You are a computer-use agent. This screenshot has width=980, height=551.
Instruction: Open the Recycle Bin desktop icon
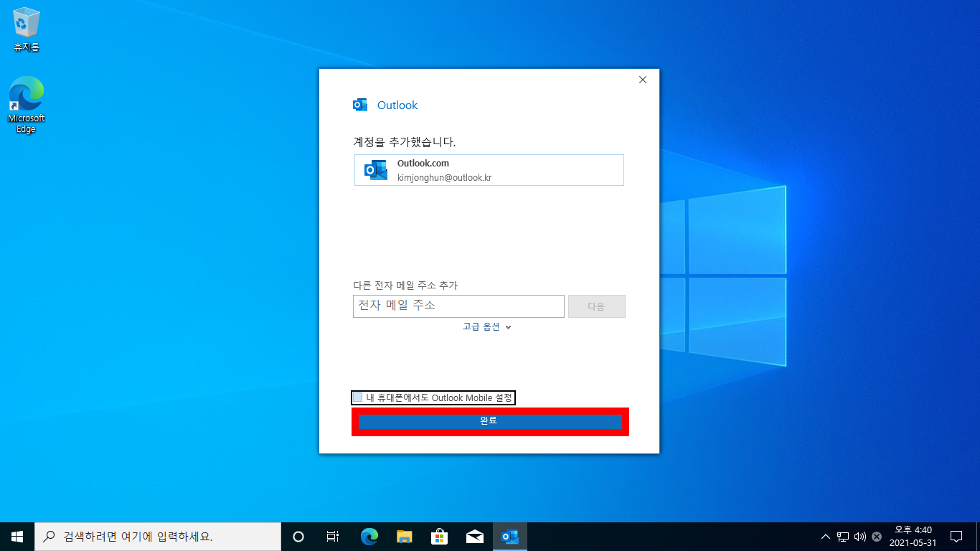coord(27,29)
